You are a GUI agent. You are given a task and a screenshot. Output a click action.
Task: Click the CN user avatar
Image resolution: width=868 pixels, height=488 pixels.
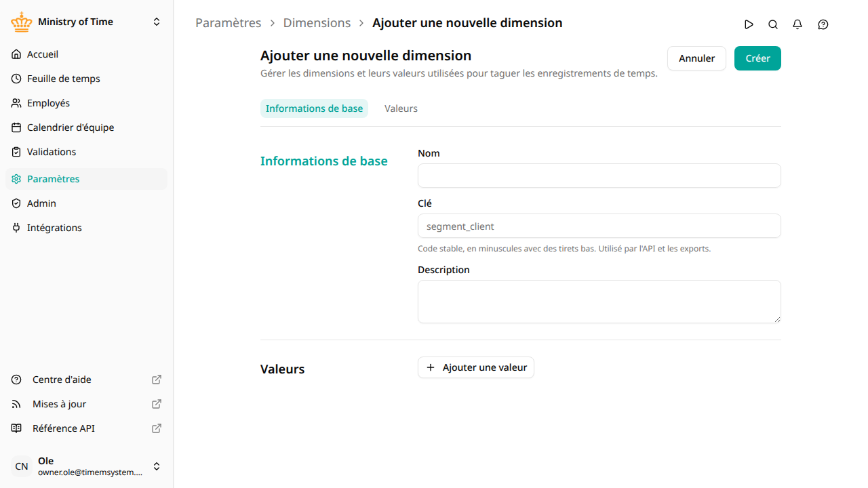[22, 466]
